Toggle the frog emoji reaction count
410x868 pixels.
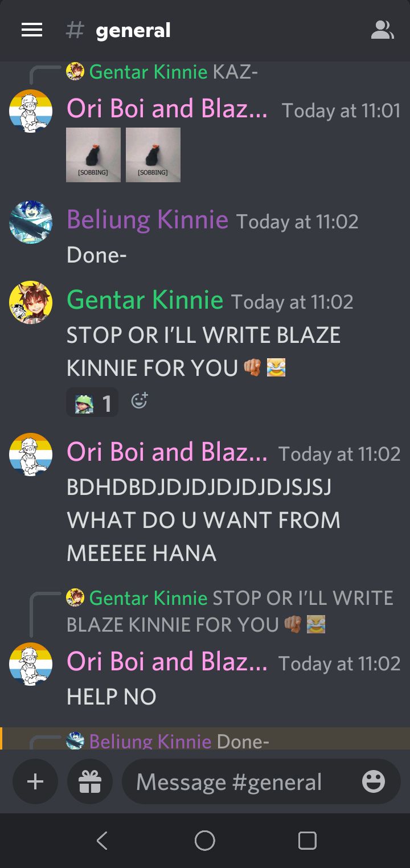click(92, 403)
